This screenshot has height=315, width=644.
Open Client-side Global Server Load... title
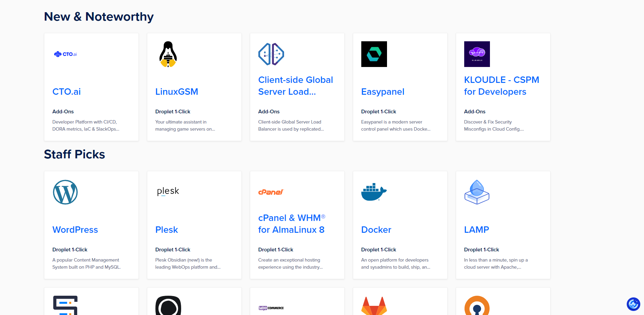(x=296, y=86)
